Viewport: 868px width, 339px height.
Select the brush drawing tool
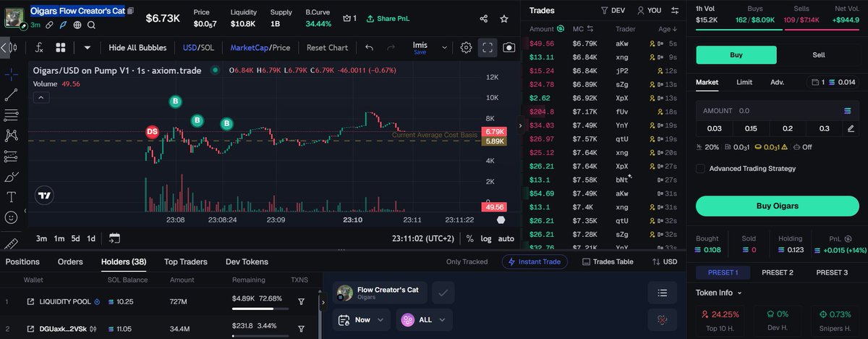[x=12, y=176]
